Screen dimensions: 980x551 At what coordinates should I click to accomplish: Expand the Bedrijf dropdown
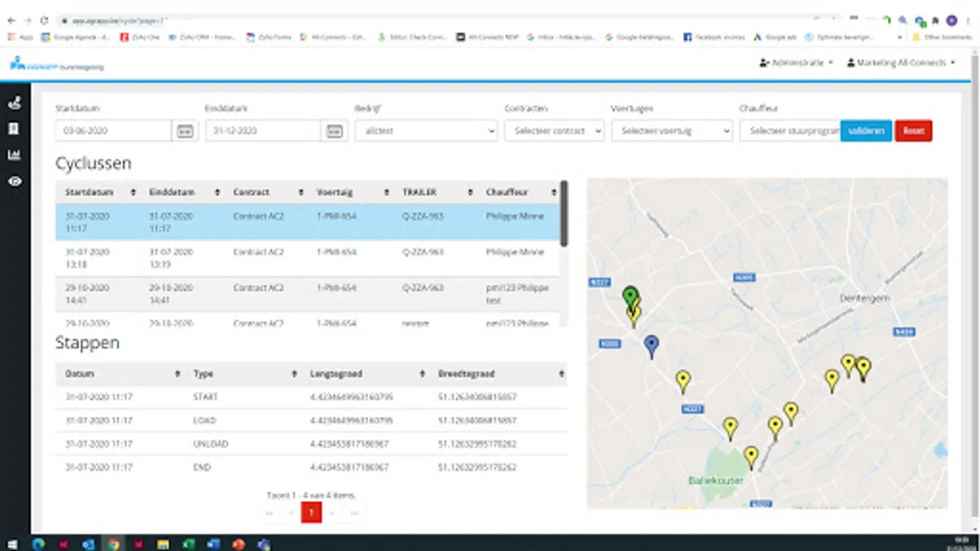[x=426, y=131]
